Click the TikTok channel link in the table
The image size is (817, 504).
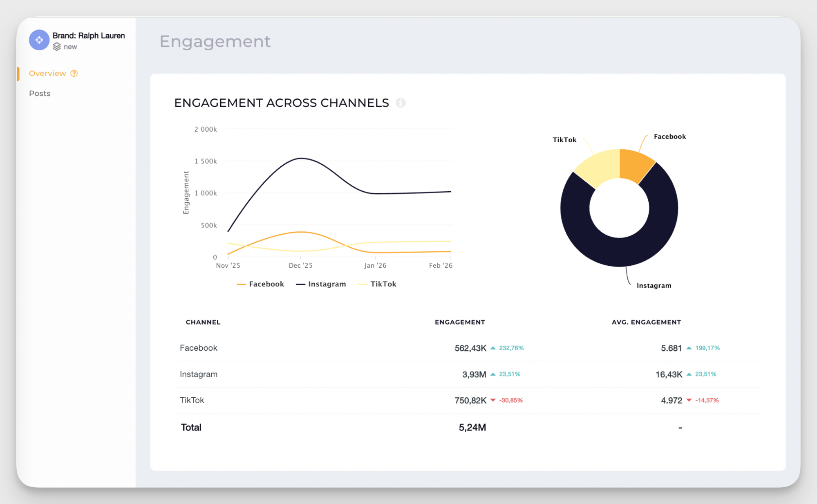[192, 400]
